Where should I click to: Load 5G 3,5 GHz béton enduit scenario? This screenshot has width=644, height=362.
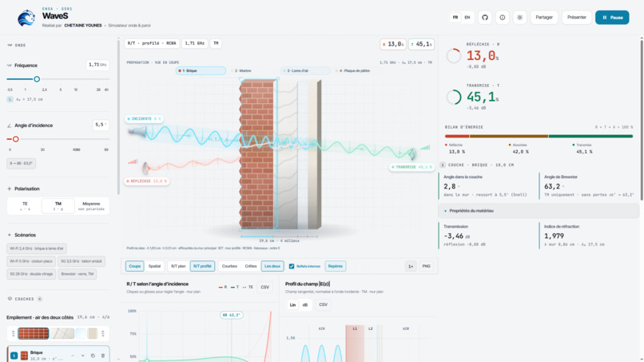tap(81, 261)
